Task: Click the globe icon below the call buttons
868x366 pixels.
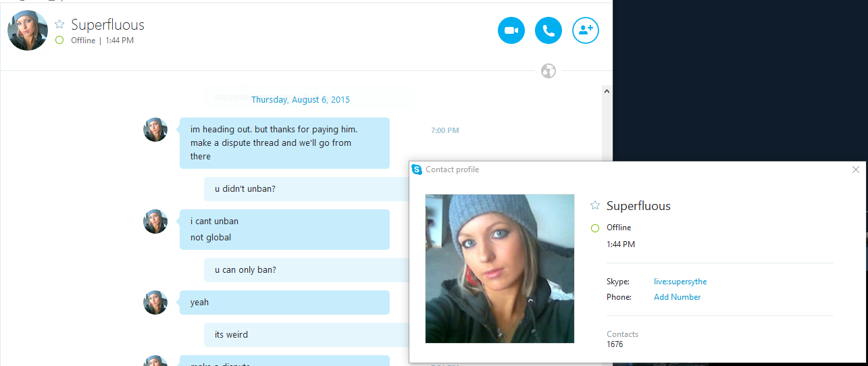Action: pos(548,70)
